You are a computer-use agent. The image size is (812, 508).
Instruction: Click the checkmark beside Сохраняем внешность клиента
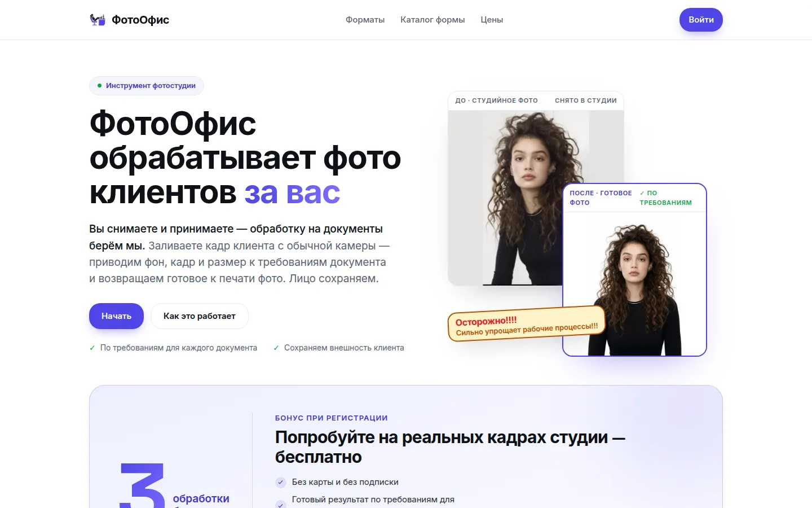(x=276, y=348)
